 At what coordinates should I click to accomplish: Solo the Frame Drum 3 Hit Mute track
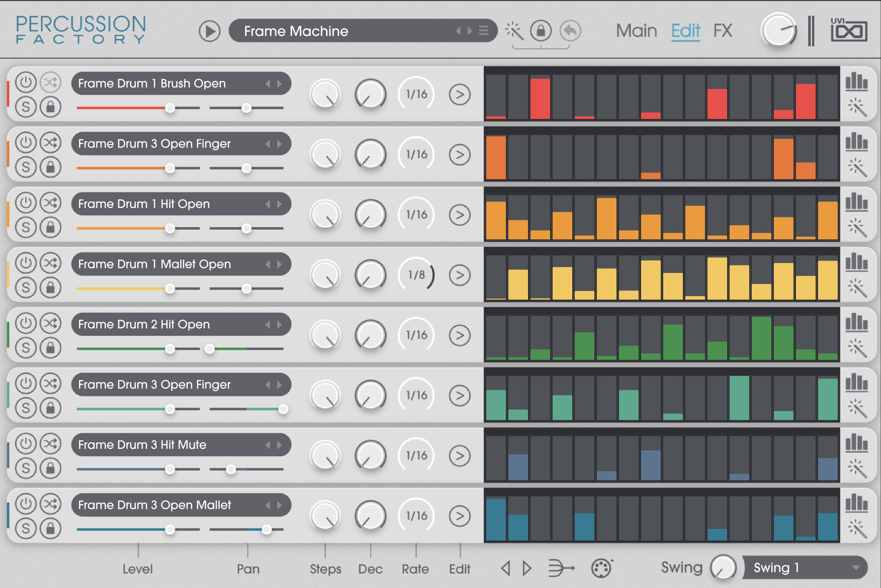[26, 468]
